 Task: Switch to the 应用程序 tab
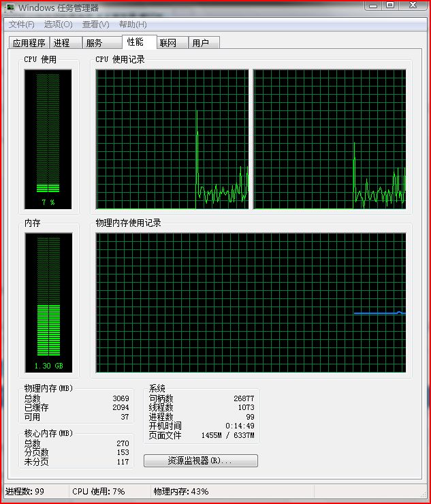click(x=29, y=43)
